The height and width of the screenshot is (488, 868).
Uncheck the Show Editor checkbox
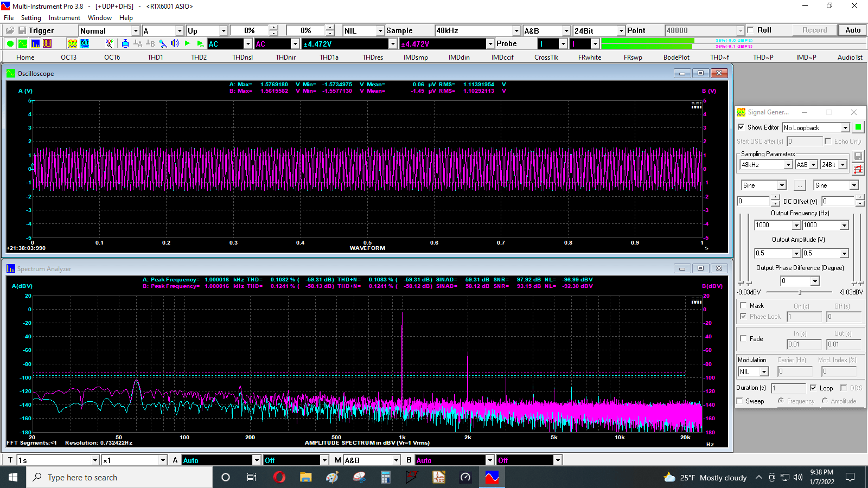click(x=741, y=127)
